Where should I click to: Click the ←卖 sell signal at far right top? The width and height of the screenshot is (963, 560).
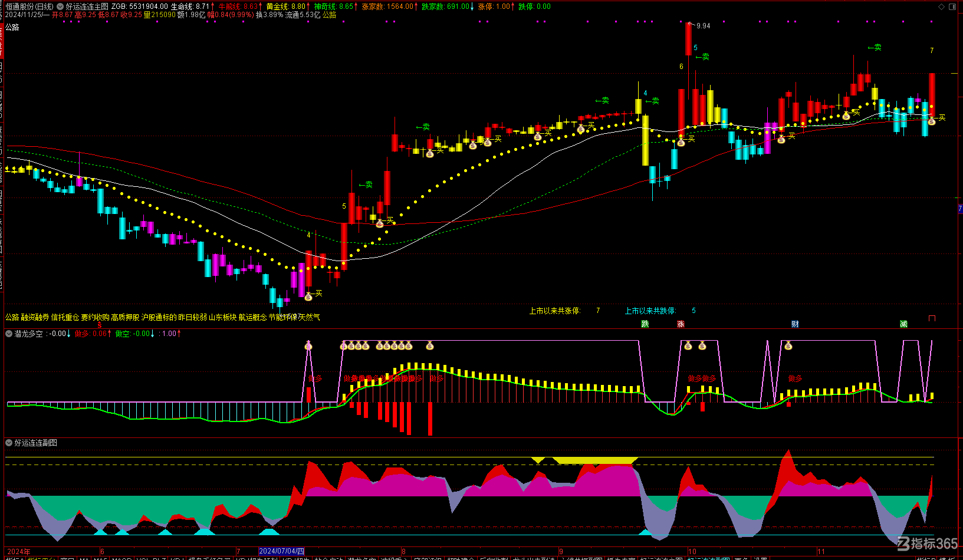point(875,47)
